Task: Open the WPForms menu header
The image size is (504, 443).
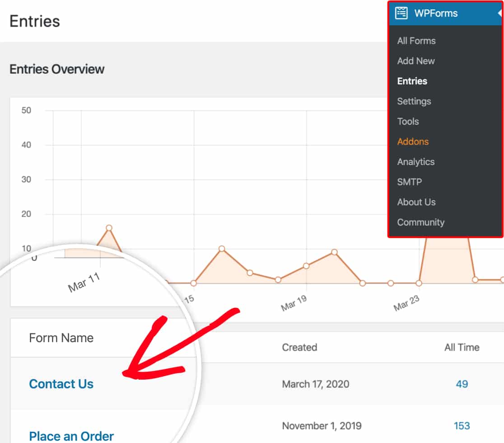Action: 445,13
